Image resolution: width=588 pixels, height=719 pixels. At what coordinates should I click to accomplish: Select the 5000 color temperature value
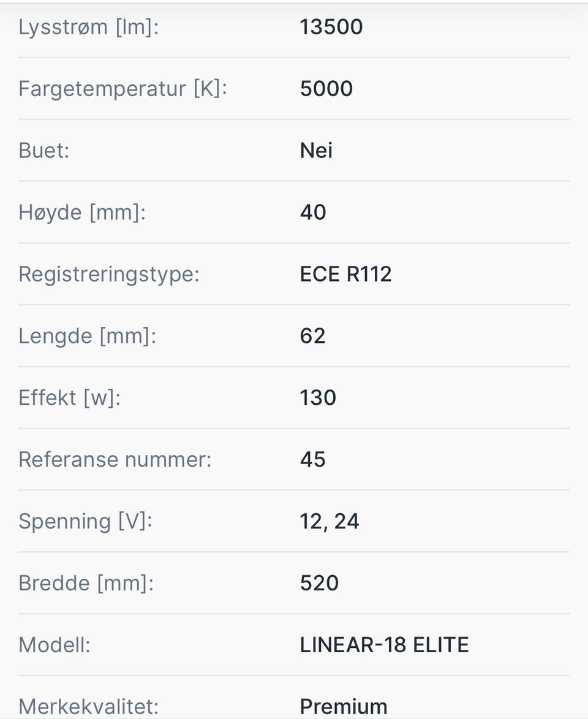tap(326, 89)
